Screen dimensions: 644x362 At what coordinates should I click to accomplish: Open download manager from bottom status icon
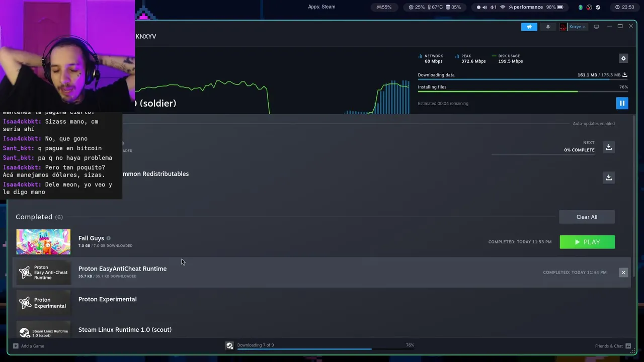tap(229, 345)
